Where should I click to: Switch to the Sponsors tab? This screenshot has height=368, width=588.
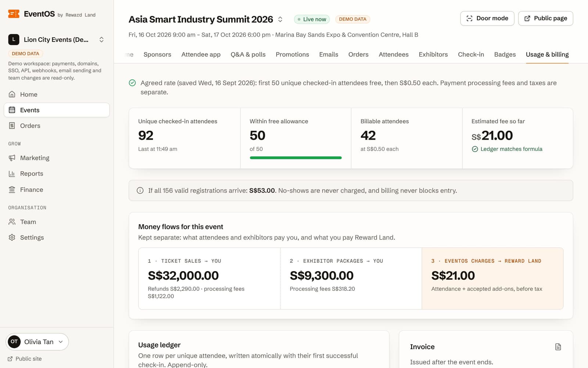157,54
